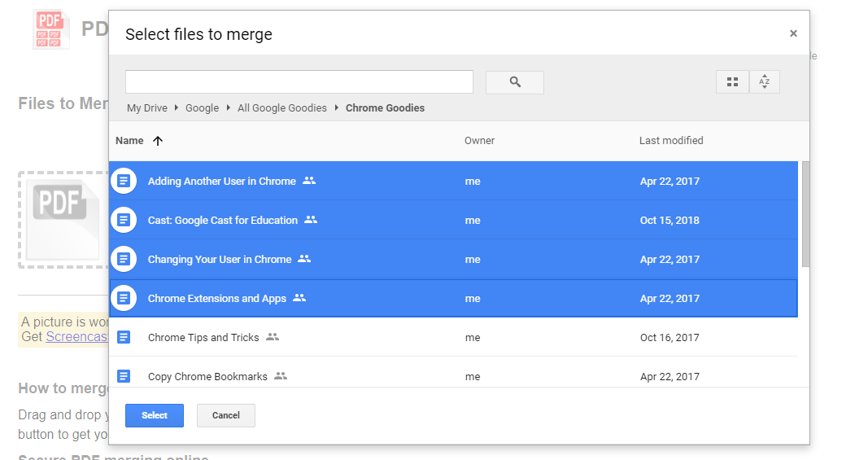This screenshot has height=460, width=868.
Task: Click the file list scrollbar
Action: click(x=805, y=213)
